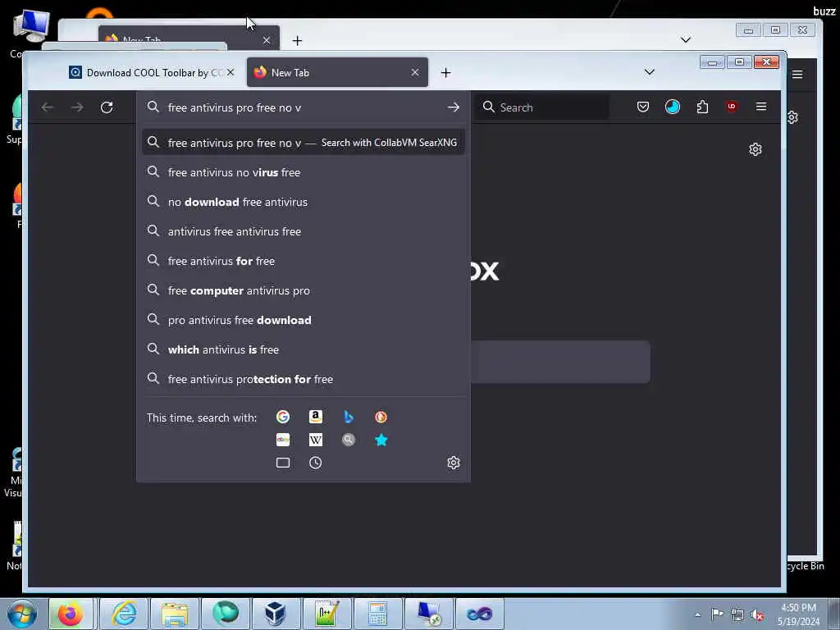
Task: Expand the list all tabs chevron in background window
Action: click(686, 39)
